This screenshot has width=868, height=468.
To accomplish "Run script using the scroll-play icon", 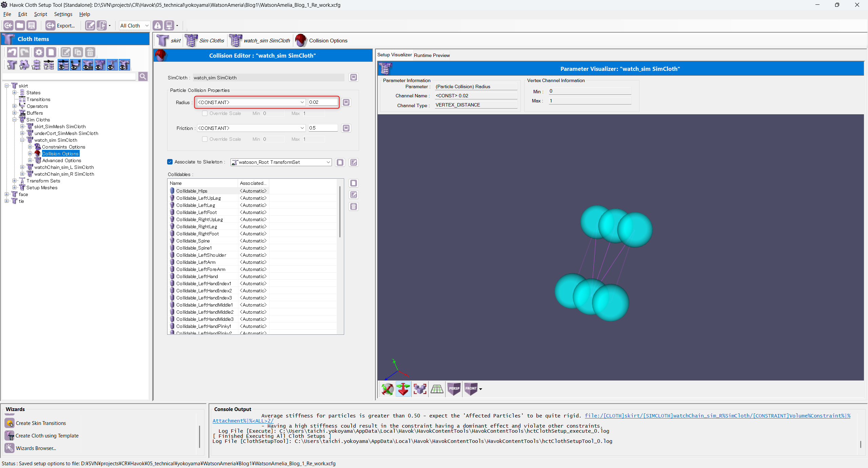I will point(101,25).
